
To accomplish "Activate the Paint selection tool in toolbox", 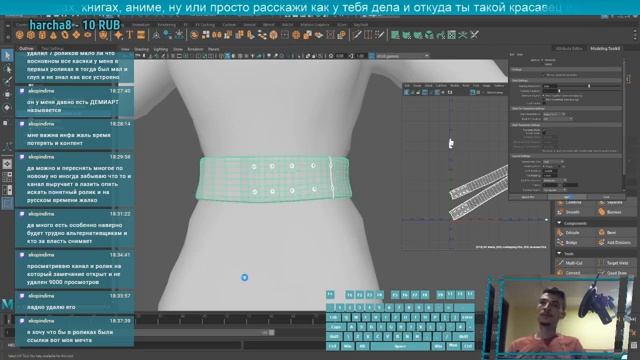I will point(7,82).
